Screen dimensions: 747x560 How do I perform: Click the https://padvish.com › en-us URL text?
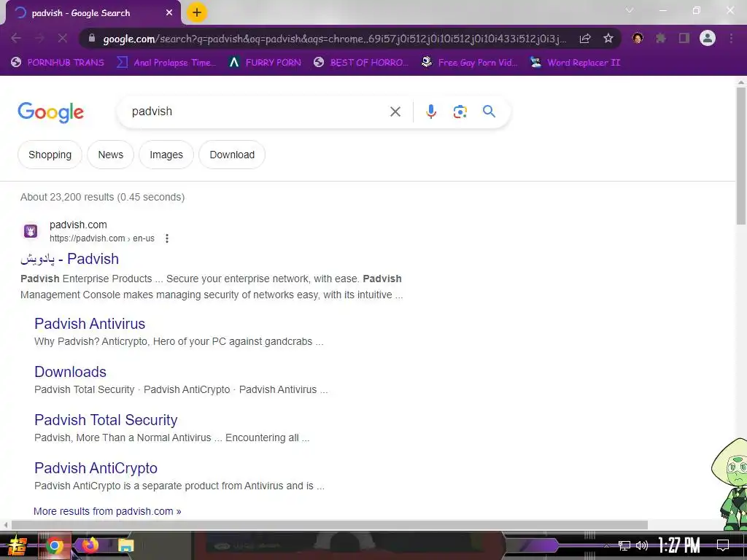click(x=102, y=238)
